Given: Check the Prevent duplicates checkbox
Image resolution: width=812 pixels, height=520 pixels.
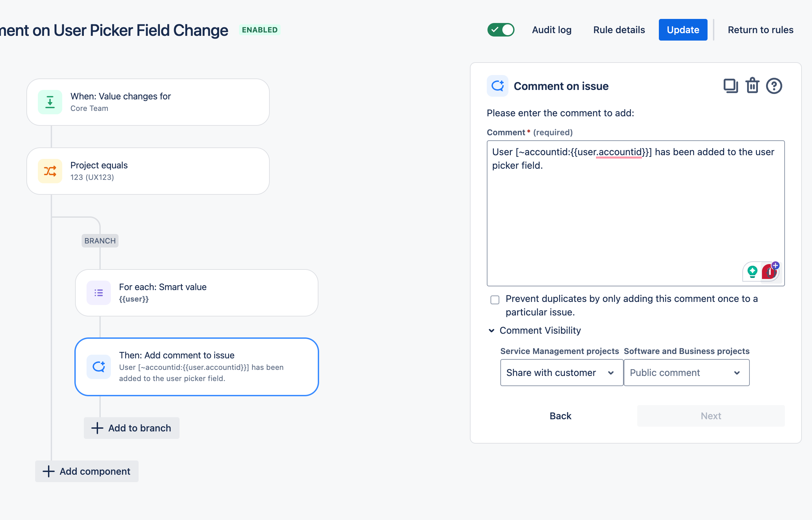Looking at the screenshot, I should coord(495,300).
